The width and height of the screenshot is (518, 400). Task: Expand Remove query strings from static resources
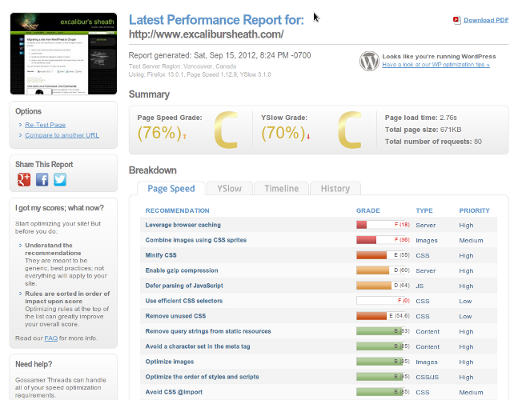(x=318, y=331)
